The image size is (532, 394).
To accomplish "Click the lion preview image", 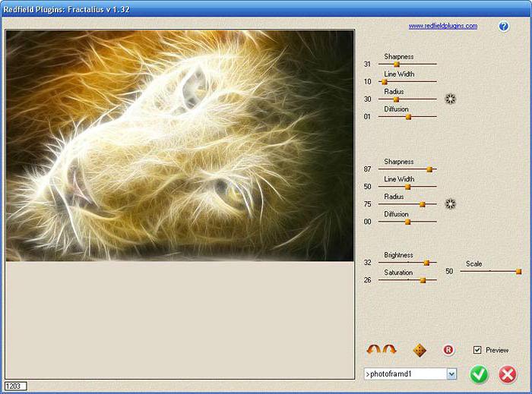I will 180,145.
